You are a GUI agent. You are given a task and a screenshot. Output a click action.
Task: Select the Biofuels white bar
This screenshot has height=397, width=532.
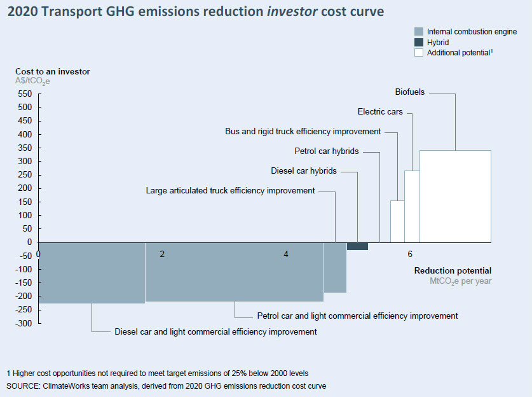455,196
